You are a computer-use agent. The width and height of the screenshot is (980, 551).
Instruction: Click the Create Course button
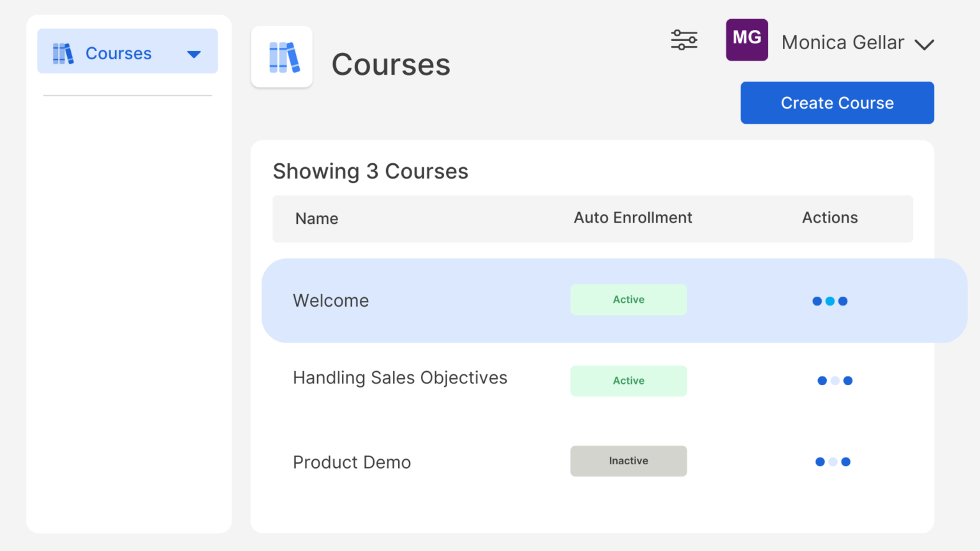836,103
